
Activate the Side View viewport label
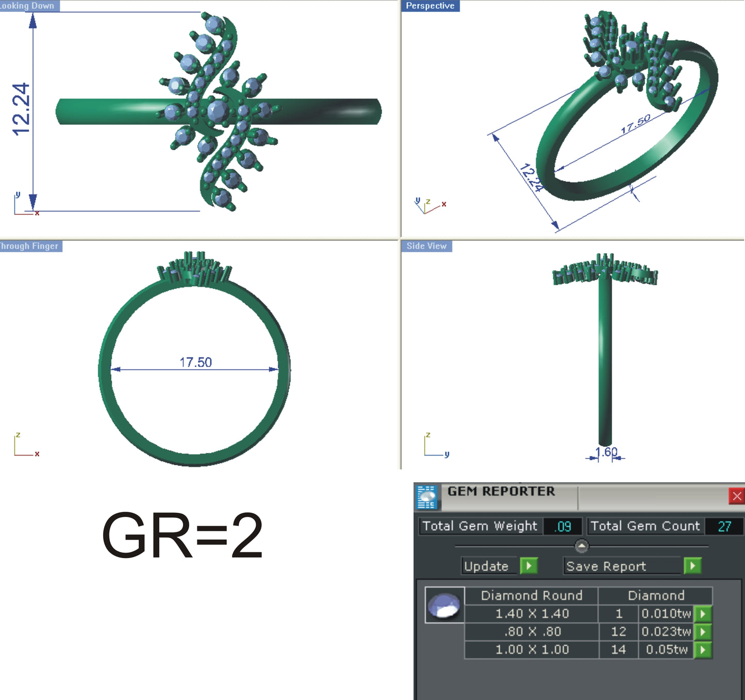426,246
